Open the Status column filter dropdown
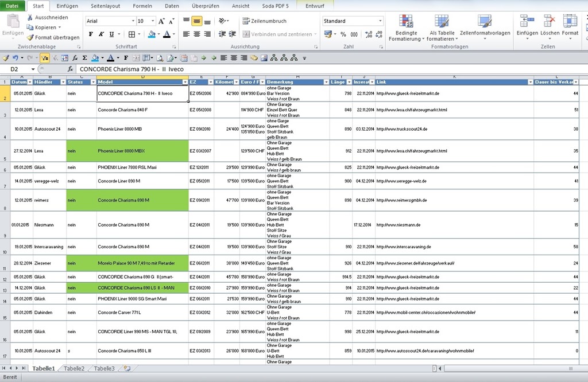The image size is (588, 382). pos(92,82)
